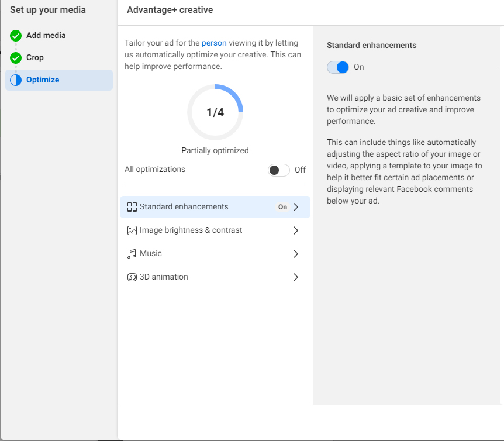
Task: Expand the 3D animation chevron
Action: [296, 277]
